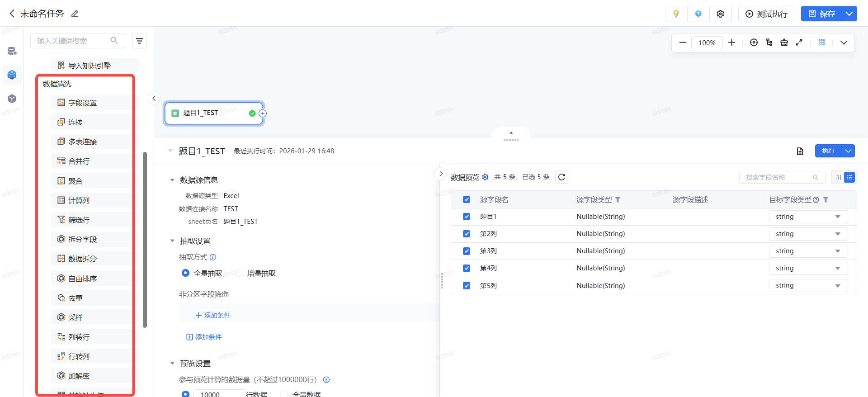Viewport: 868px width, 397px height.
Task: Click the plus icon on 题目1_TEST node
Action: coord(263,113)
